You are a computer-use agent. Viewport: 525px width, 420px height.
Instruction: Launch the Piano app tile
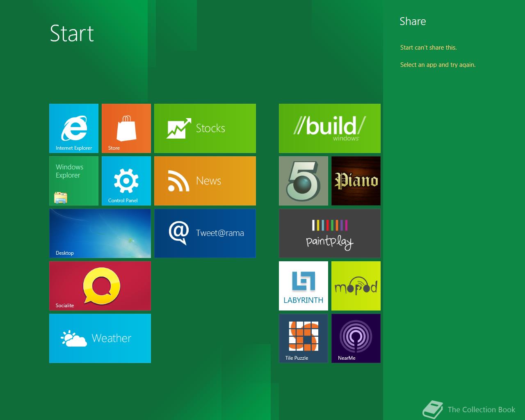[x=356, y=181]
